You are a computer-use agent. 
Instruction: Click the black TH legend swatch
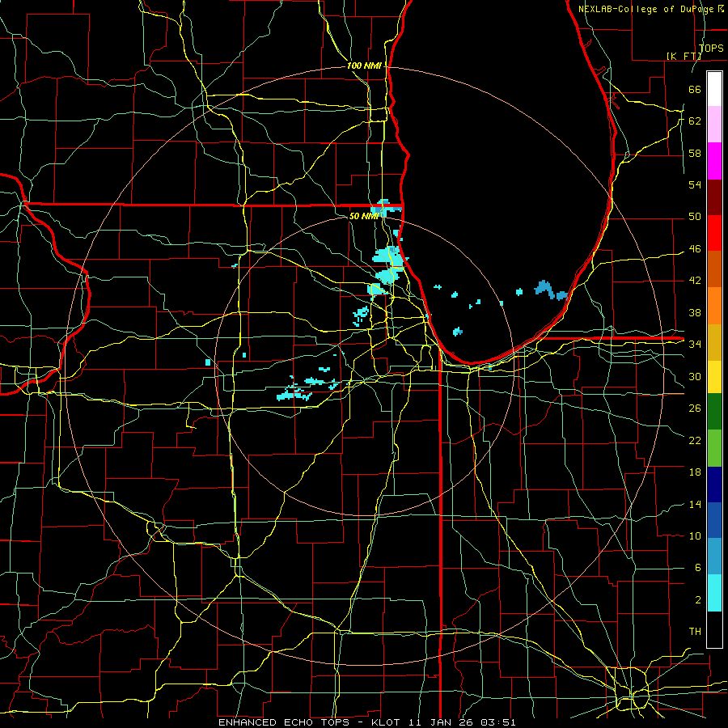click(714, 629)
